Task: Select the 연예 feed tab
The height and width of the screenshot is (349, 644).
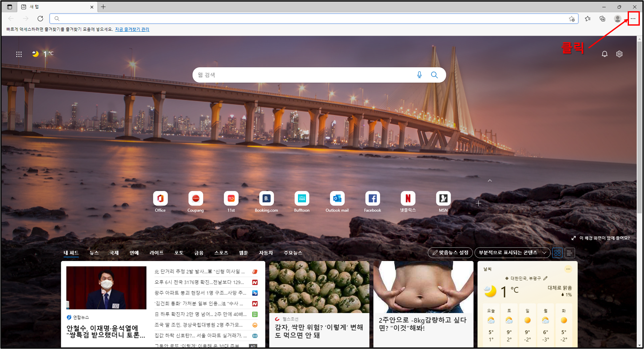Action: (x=134, y=253)
